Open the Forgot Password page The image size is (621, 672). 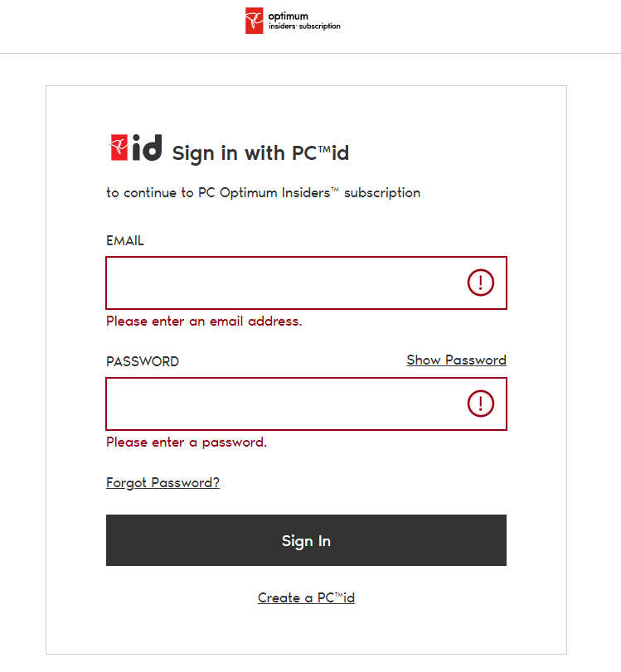[x=163, y=482]
